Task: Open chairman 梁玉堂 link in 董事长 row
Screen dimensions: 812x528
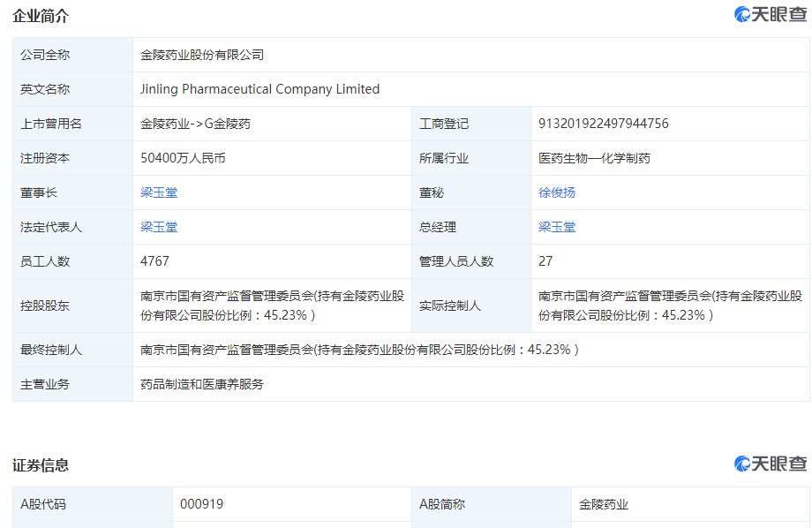Action: coord(159,192)
